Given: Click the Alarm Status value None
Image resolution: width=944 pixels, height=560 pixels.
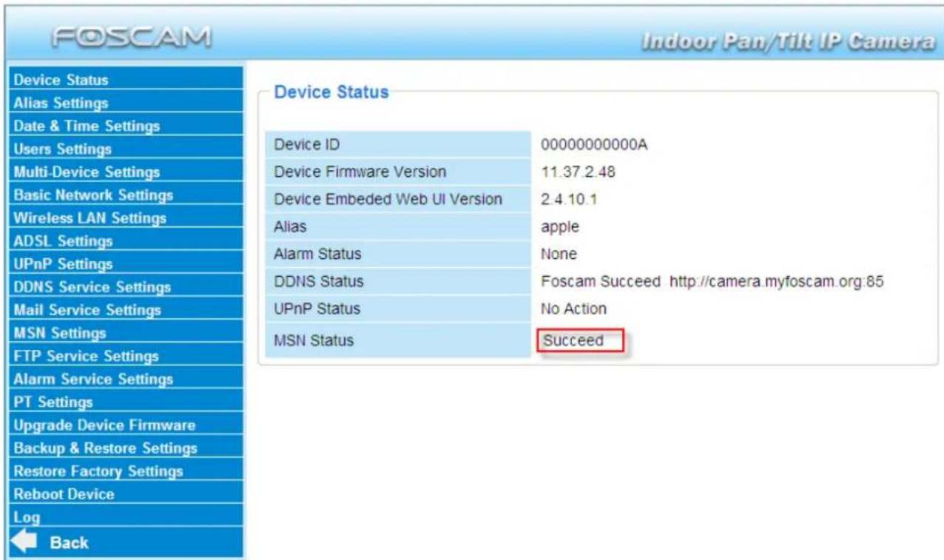Looking at the screenshot, I should 559,254.
